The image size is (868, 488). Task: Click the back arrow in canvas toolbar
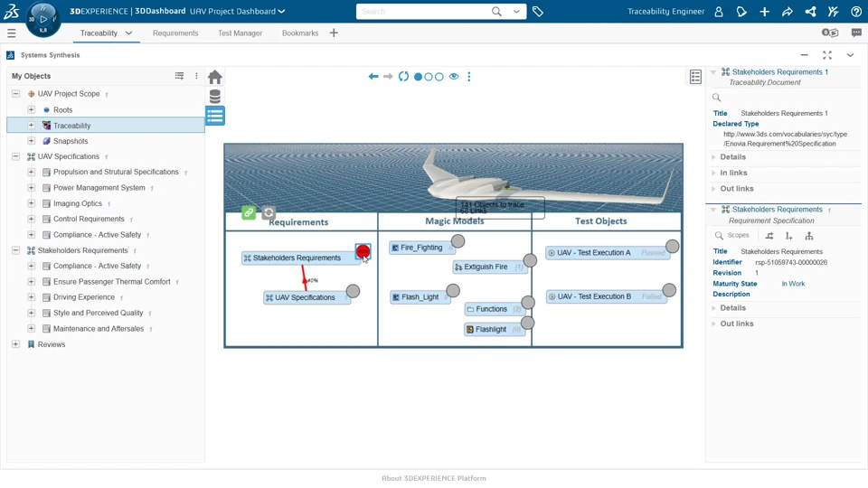coord(373,76)
